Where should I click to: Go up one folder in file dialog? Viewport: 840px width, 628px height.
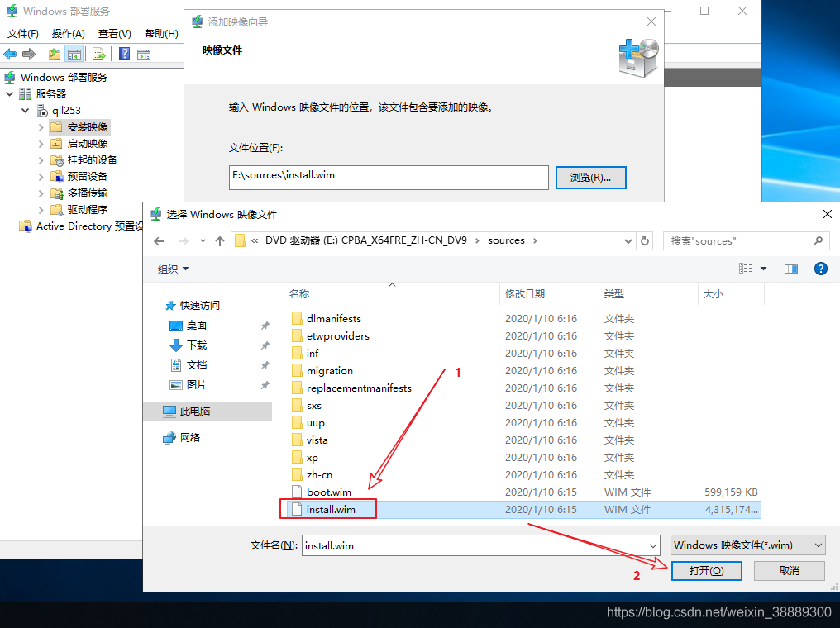[x=219, y=240]
